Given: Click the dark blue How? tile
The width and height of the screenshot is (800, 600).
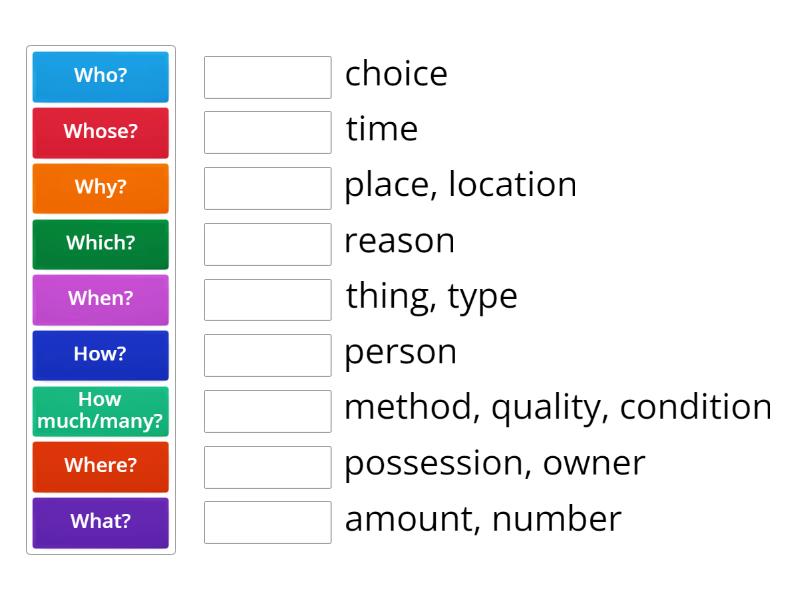Looking at the screenshot, I should (x=101, y=356).
